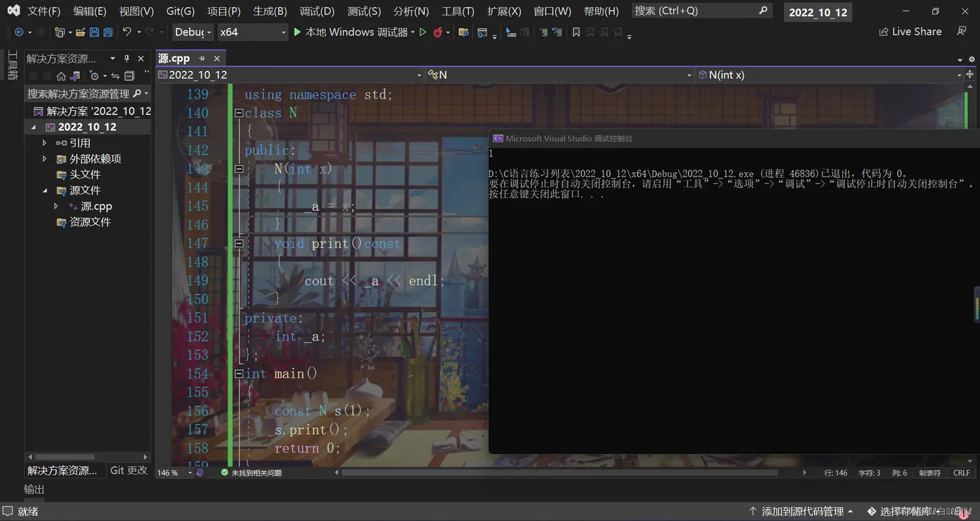Switch views icon in Solution Explorer toolbar
This screenshot has width=980, height=521.
[76, 76]
